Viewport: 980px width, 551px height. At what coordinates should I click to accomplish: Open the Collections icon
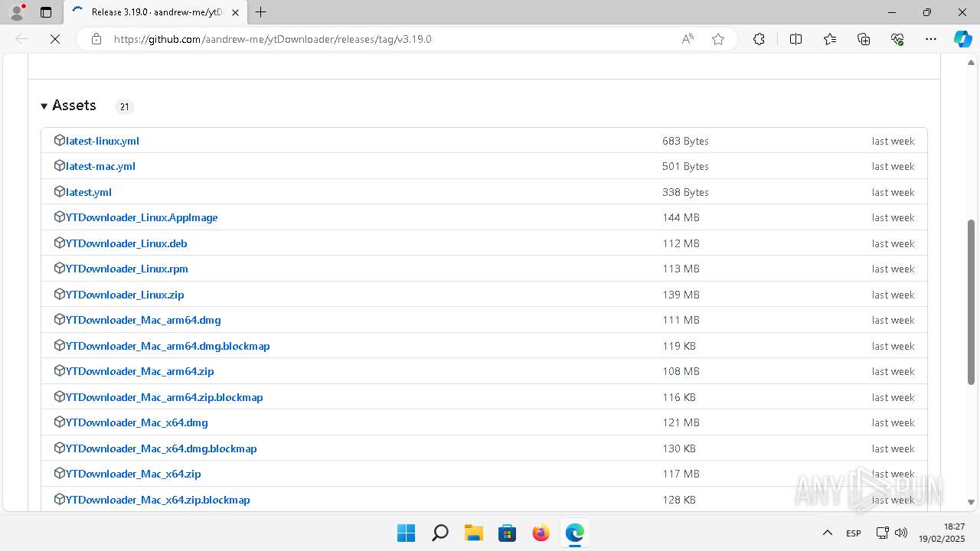(864, 39)
